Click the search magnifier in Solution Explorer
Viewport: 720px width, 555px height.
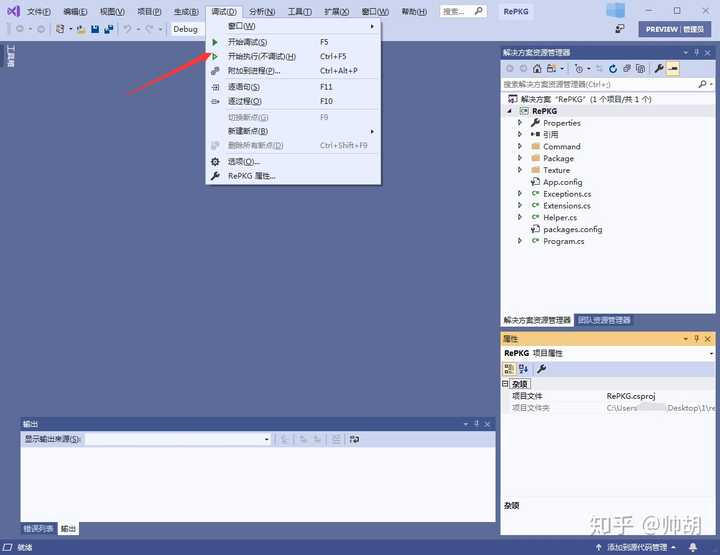click(702, 84)
